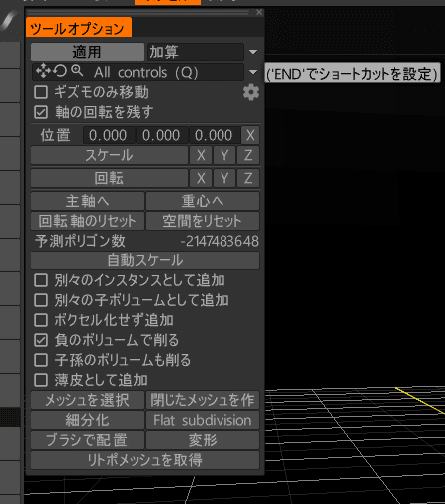Click the Y axis button for 回転
This screenshot has width=445, height=504.
[x=224, y=178]
